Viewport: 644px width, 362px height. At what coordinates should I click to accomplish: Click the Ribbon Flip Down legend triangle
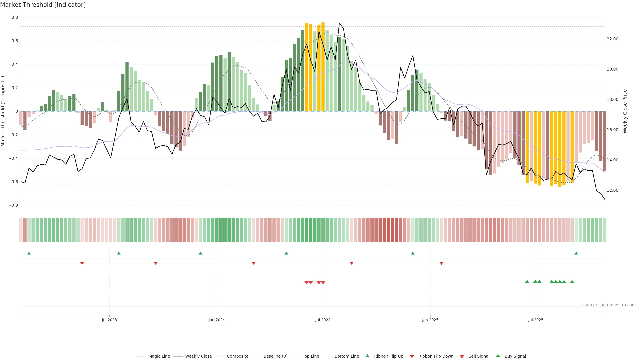pos(412,356)
